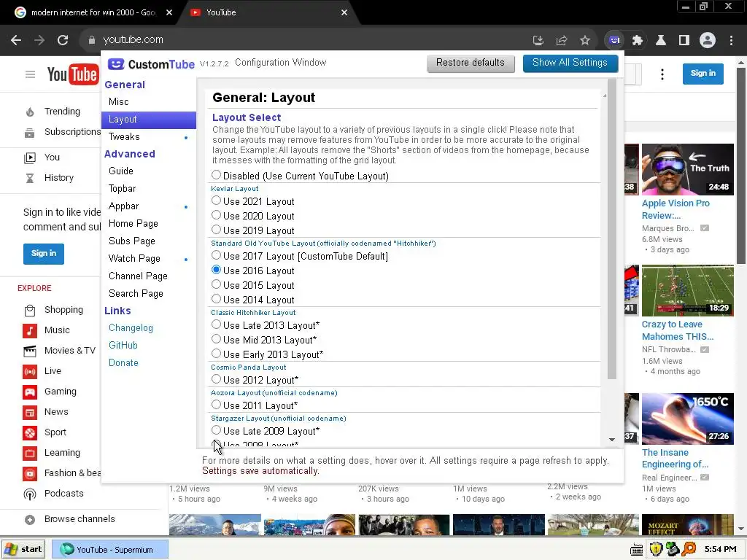Open the Search Page settings section
Viewport: 747px width, 560px height.
click(149, 295)
